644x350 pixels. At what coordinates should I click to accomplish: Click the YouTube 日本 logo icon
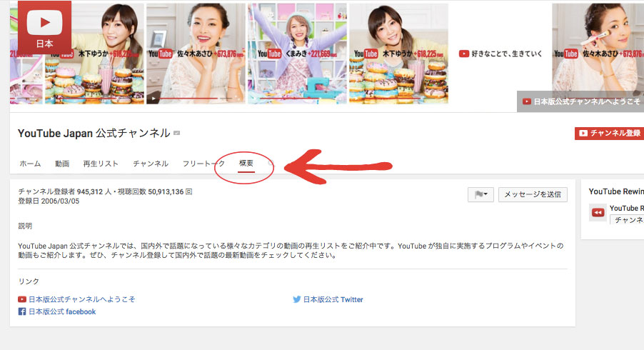(44, 27)
